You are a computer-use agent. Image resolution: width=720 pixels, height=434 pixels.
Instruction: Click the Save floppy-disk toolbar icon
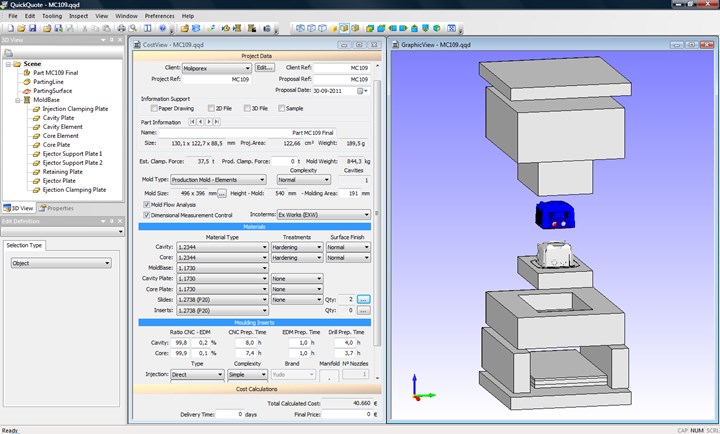[x=33, y=28]
